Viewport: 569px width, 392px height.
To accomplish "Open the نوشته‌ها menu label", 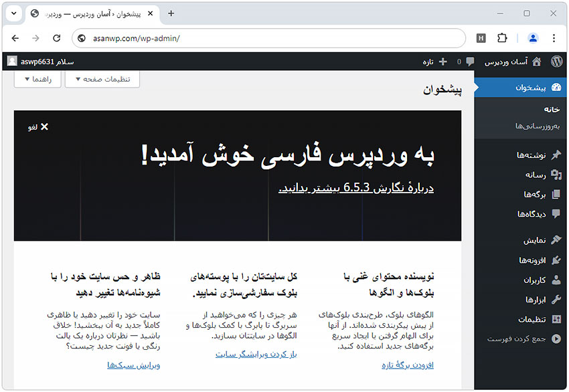I will coord(532,155).
